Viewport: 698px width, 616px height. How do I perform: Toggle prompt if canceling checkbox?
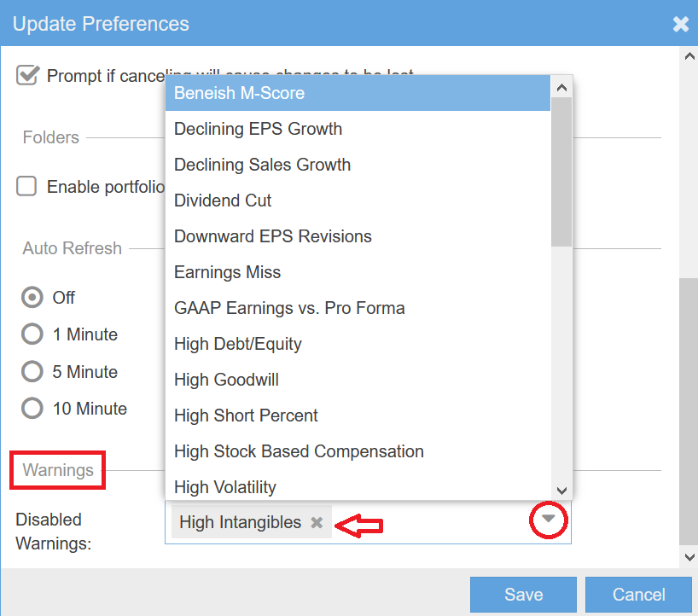27,75
